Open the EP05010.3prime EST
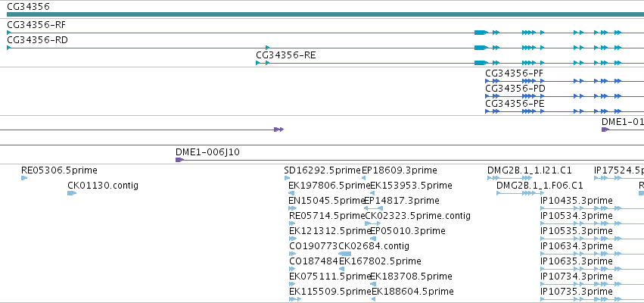 407,232
